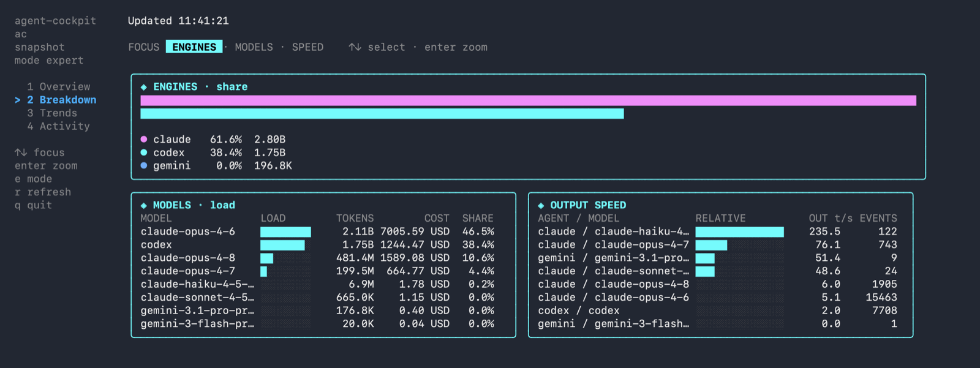Select 'gemini / gemini-3-flash' speed row
The image size is (980, 368).
point(718,324)
